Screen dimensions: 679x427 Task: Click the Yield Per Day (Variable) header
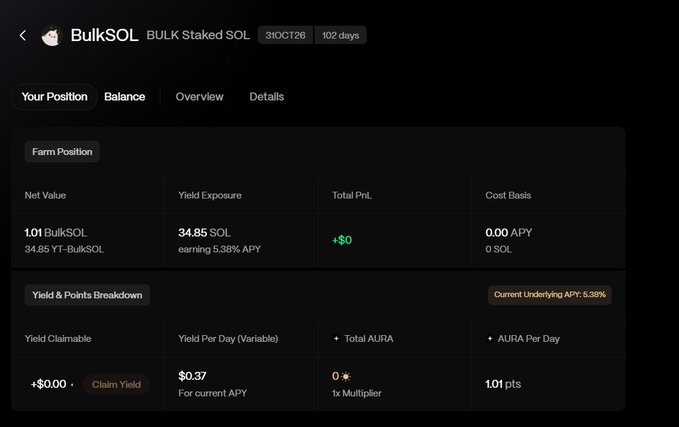(x=228, y=339)
